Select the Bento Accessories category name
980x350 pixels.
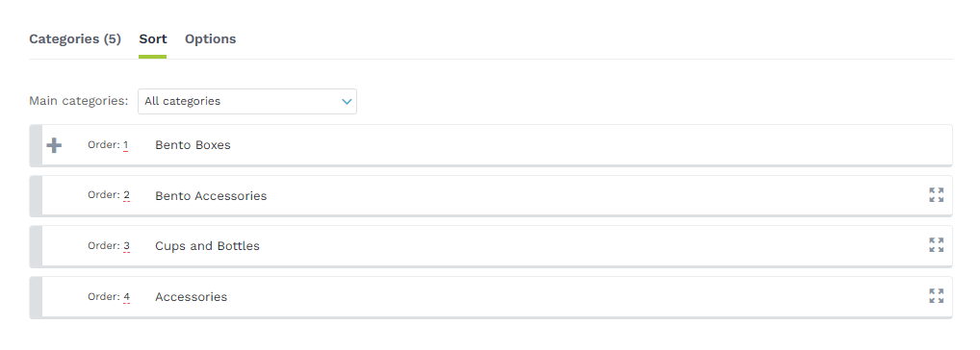211,196
